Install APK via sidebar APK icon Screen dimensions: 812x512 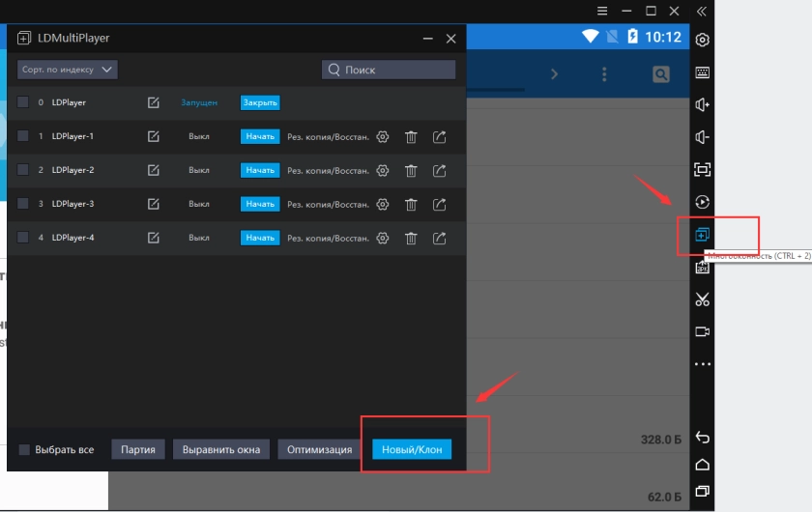702,268
